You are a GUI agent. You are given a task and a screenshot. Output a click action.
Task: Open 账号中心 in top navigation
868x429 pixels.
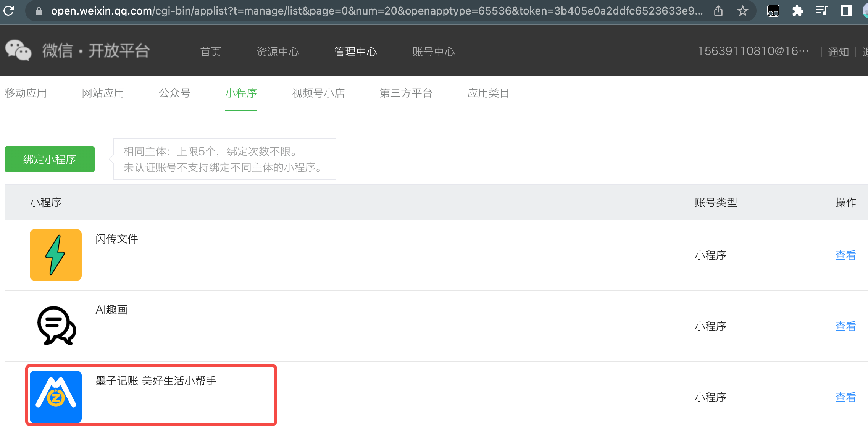tap(433, 52)
